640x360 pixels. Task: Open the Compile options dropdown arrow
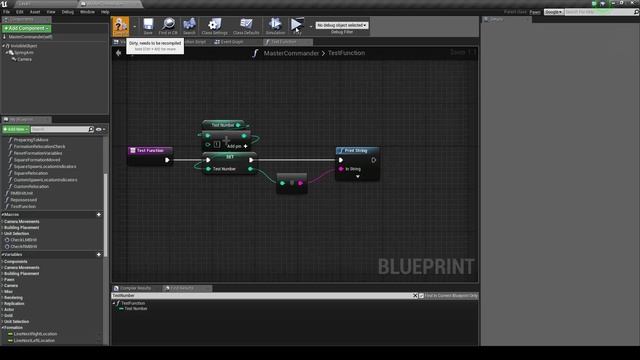(135, 27)
